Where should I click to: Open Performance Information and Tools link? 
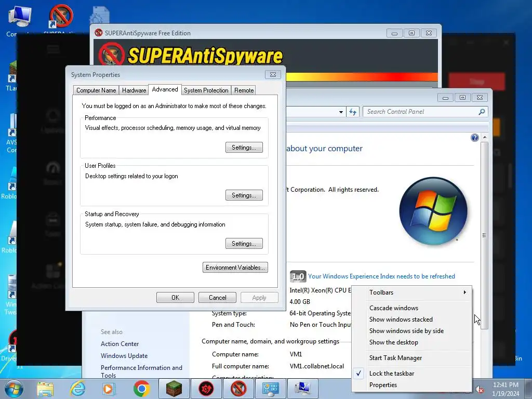point(141,371)
